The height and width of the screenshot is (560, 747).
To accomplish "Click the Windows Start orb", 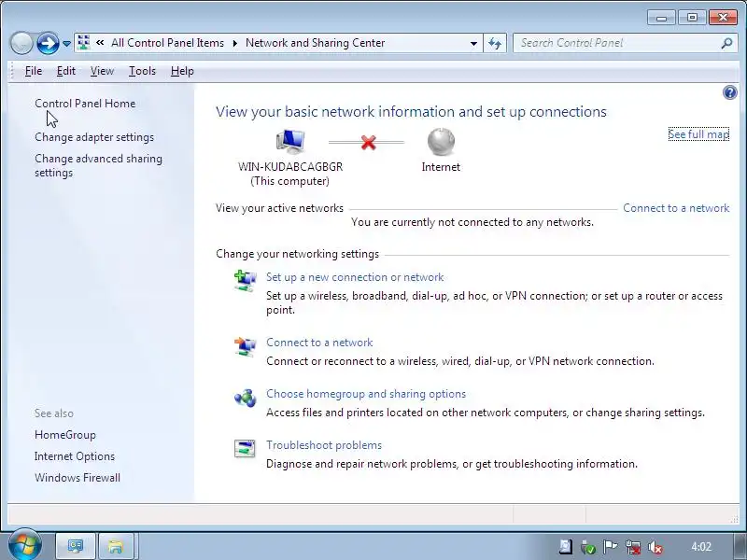I will (24, 546).
